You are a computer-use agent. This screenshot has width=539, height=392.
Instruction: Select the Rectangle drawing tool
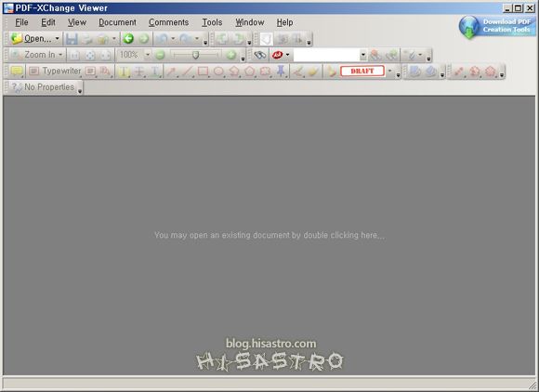pyautogui.click(x=203, y=72)
